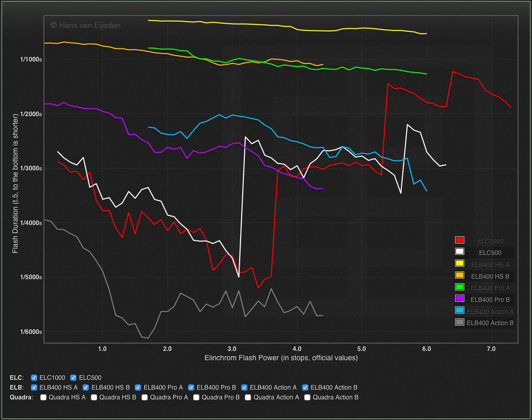Disable the ELB400 HS A series
This screenshot has width=532, height=420.
click(x=35, y=387)
